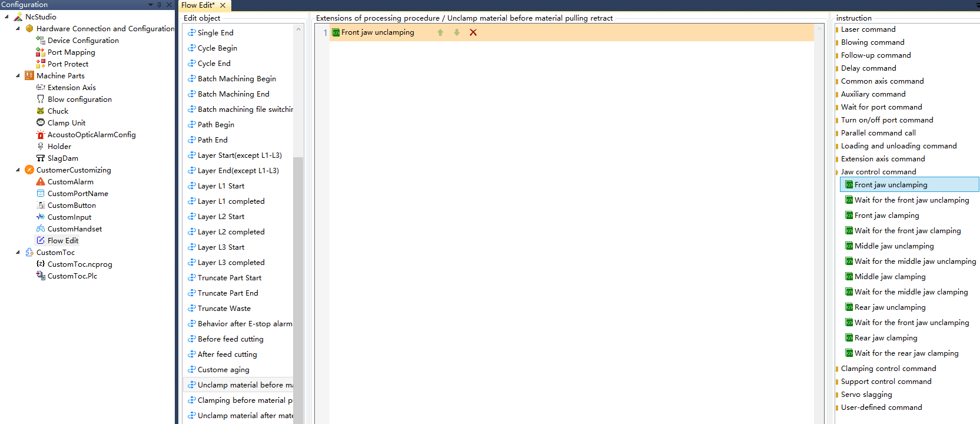The width and height of the screenshot is (980, 424).
Task: Click the Chuck icon
Action: click(x=41, y=111)
